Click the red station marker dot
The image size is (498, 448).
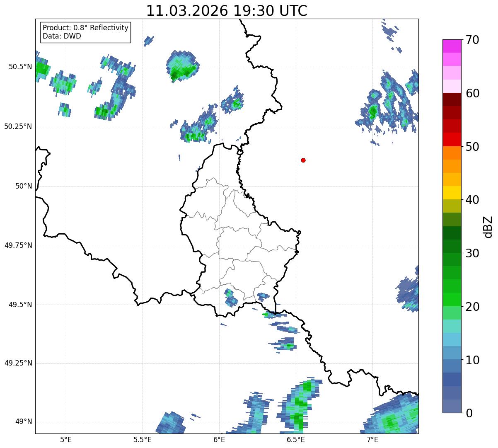coord(303,160)
